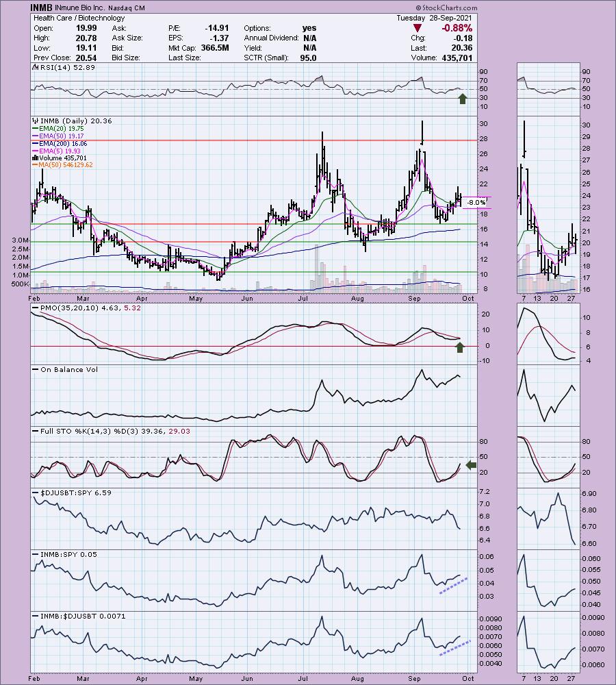Click the $DJUSBT:SPY 6.59 ratio label
616x685 pixels.
(x=75, y=493)
